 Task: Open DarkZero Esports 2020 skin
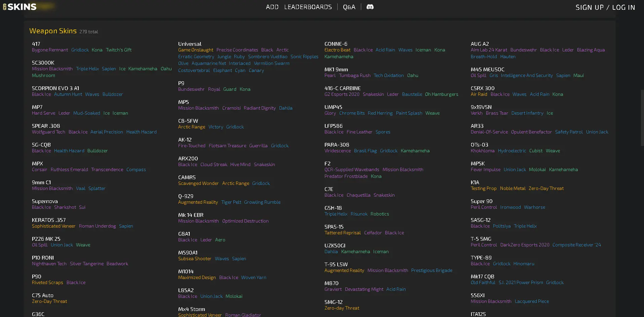coord(525,245)
